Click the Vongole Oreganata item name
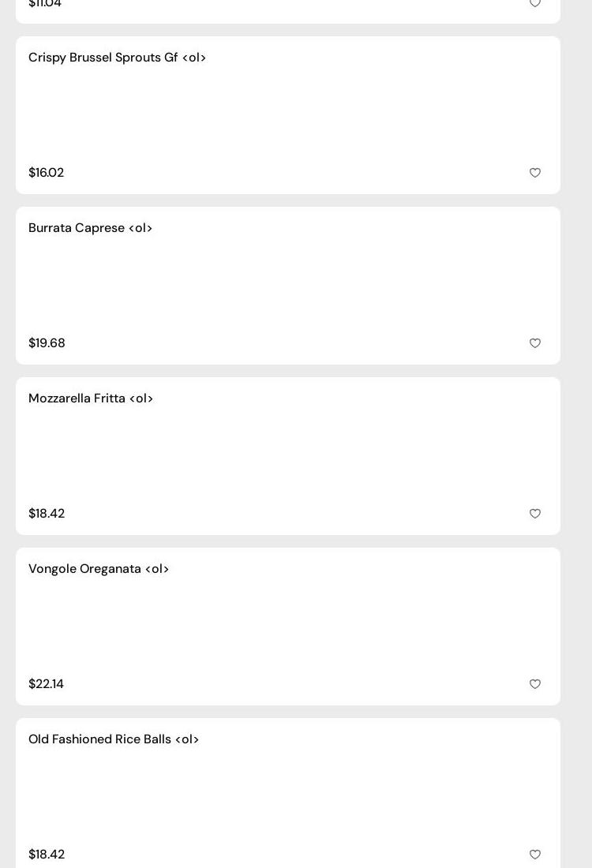Image resolution: width=592 pixels, height=868 pixels. click(99, 569)
